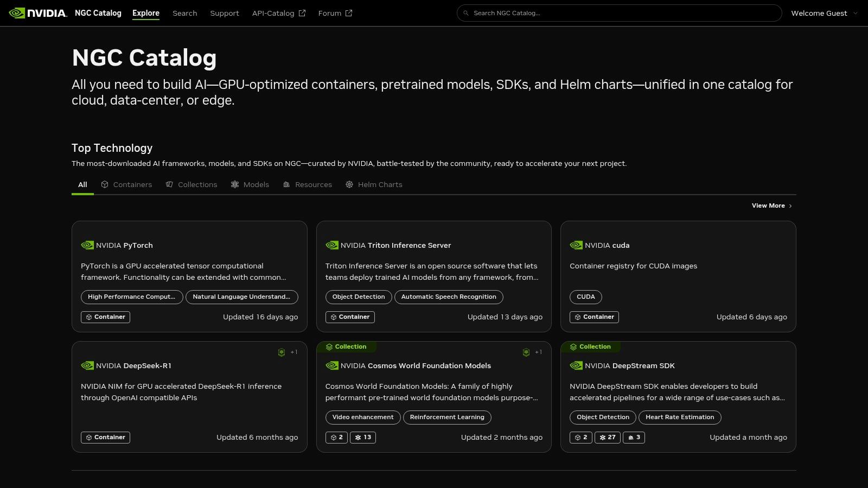Select the Models filter icon
868x488 pixels.
pyautogui.click(x=234, y=184)
